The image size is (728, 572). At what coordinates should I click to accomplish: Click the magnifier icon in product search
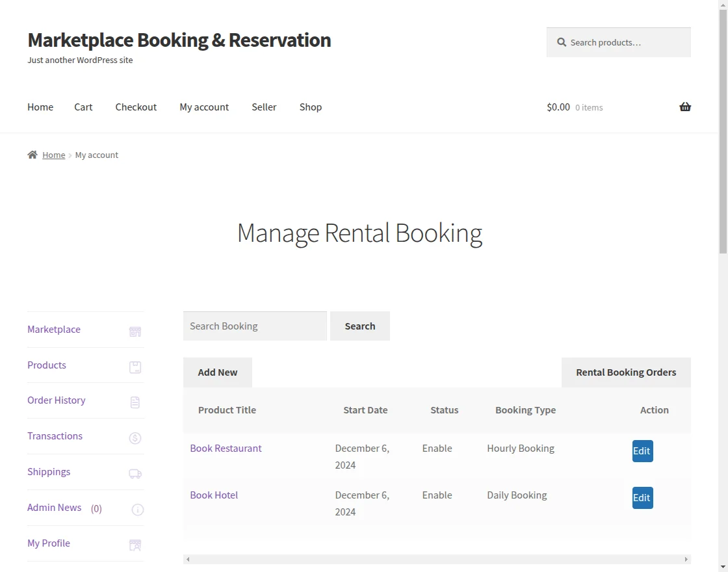[562, 42]
